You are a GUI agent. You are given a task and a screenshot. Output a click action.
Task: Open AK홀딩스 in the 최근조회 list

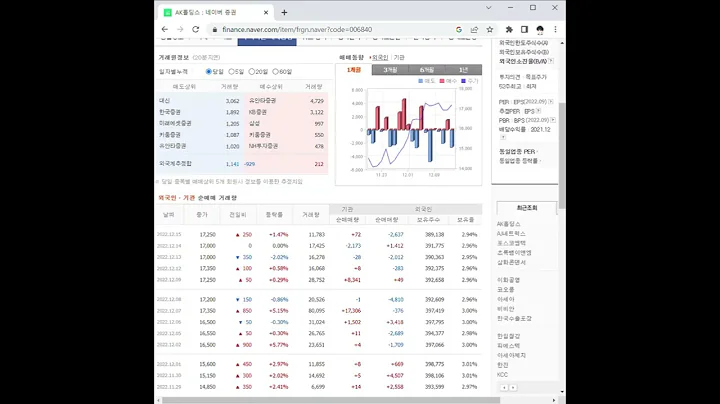[508, 224]
